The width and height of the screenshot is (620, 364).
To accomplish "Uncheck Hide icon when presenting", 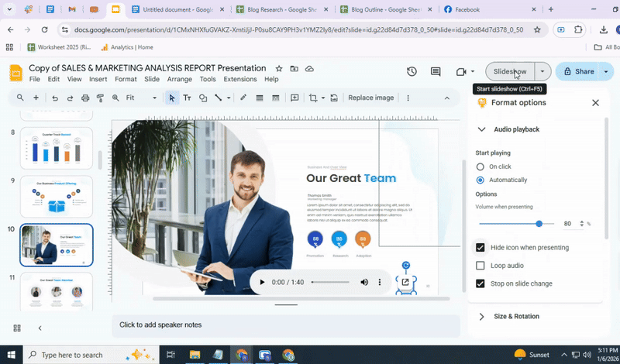I will coord(480,248).
